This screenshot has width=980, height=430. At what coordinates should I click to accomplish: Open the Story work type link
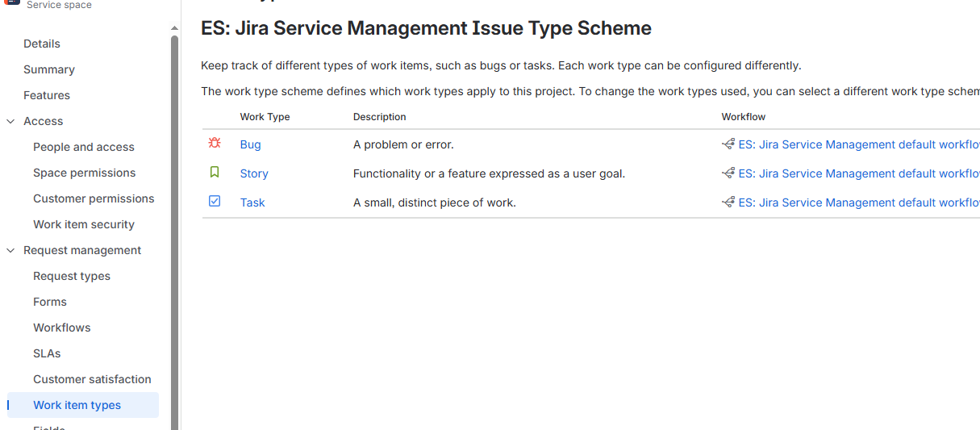coord(254,173)
